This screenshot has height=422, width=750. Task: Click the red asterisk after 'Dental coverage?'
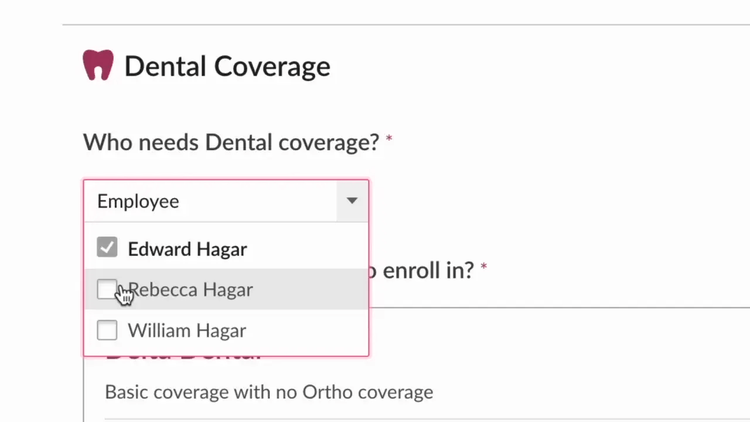[389, 139]
